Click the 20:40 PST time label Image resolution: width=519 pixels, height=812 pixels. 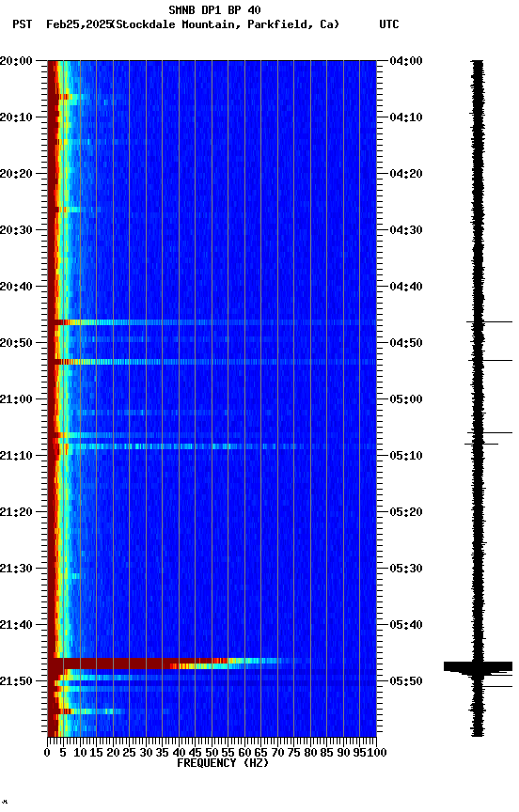pyautogui.click(x=16, y=287)
